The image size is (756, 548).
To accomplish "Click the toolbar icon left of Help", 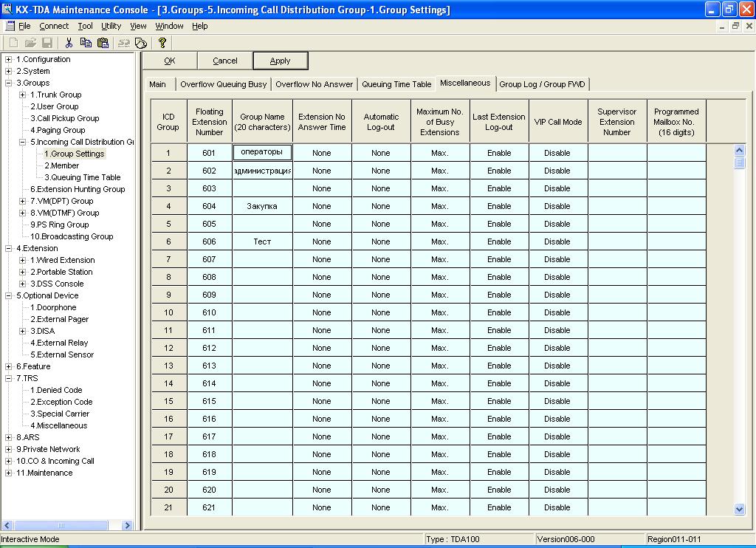I will click(x=141, y=43).
